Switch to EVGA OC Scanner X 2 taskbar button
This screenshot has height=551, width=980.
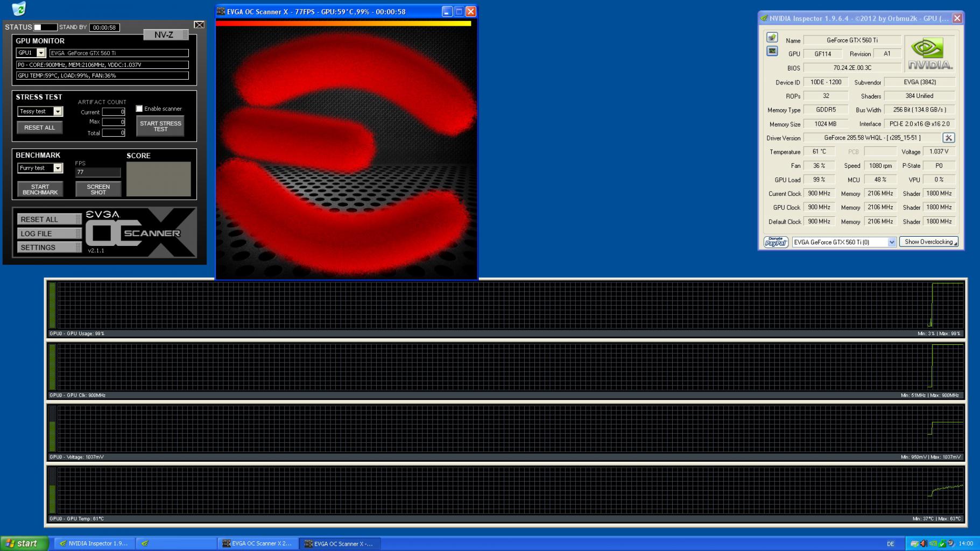pos(257,543)
